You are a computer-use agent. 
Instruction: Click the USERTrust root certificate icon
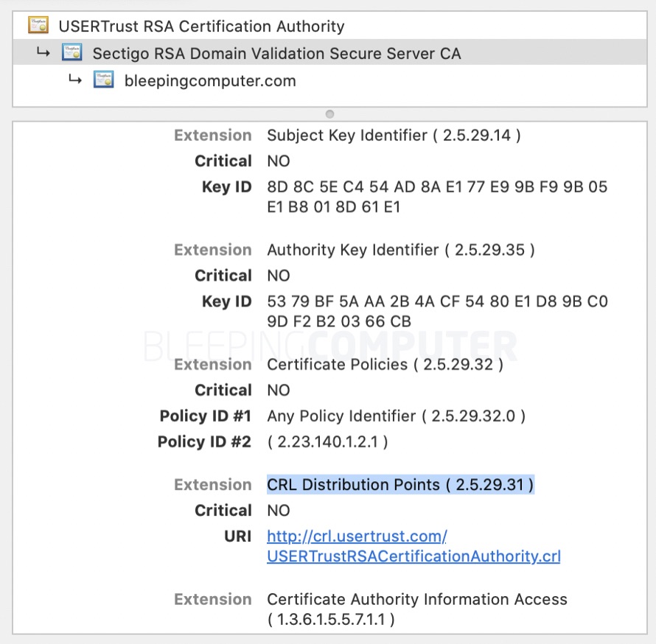coord(38,27)
